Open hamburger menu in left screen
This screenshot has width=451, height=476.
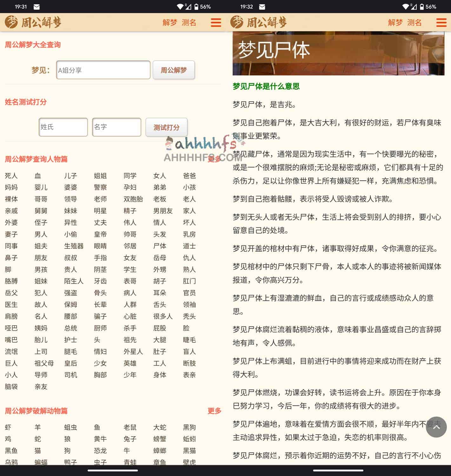[x=216, y=23]
